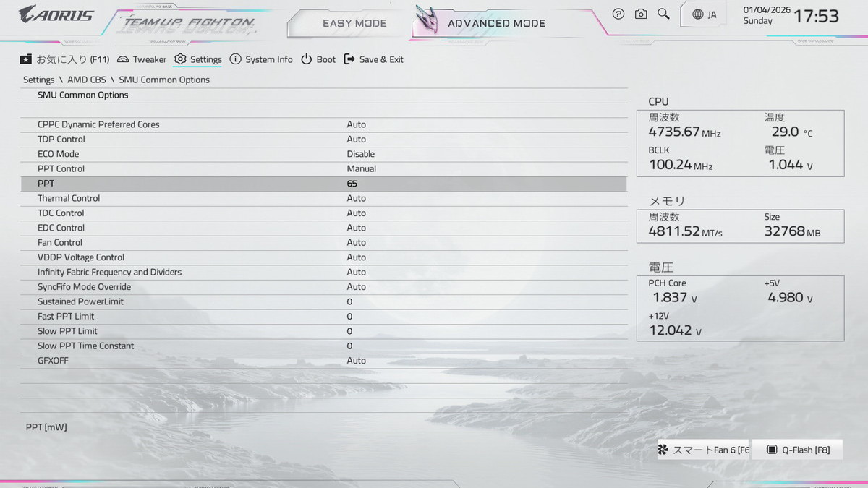Screen dimensions: 868x488
Task: Edit the PPT value of 65
Action: click(352, 184)
